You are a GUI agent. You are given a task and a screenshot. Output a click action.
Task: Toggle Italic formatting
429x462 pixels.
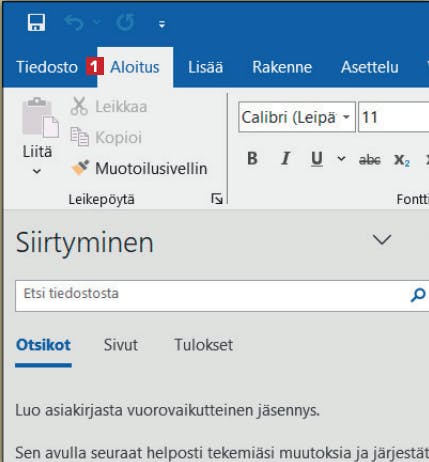pos(285,159)
